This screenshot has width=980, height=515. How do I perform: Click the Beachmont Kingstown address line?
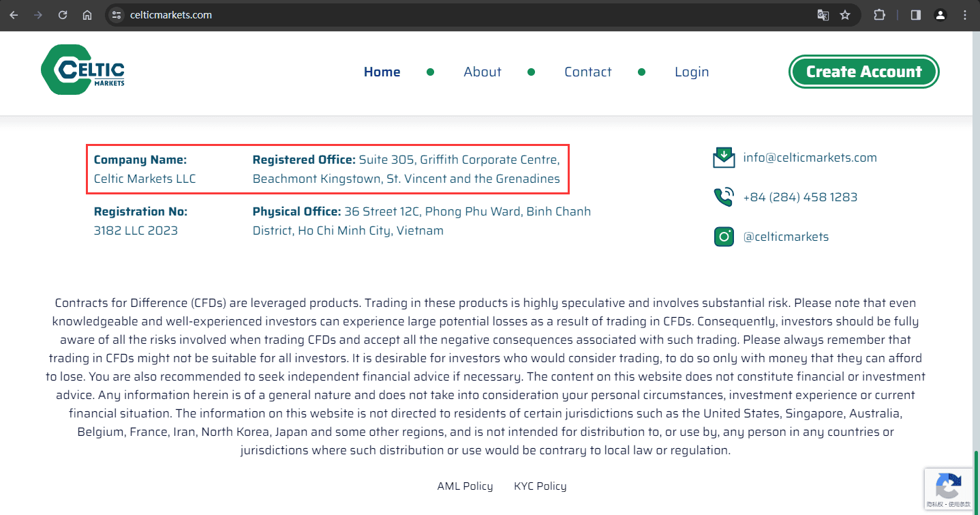[406, 179]
